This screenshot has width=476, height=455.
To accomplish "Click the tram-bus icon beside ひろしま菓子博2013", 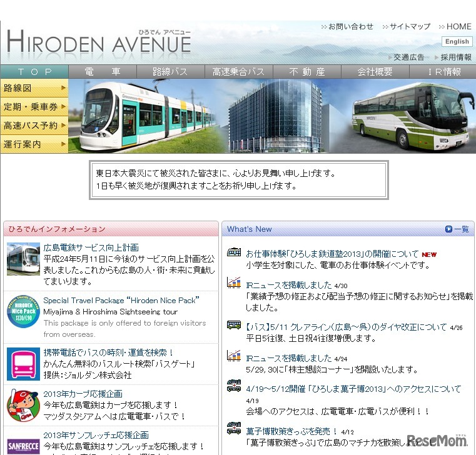I will pyautogui.click(x=234, y=386).
